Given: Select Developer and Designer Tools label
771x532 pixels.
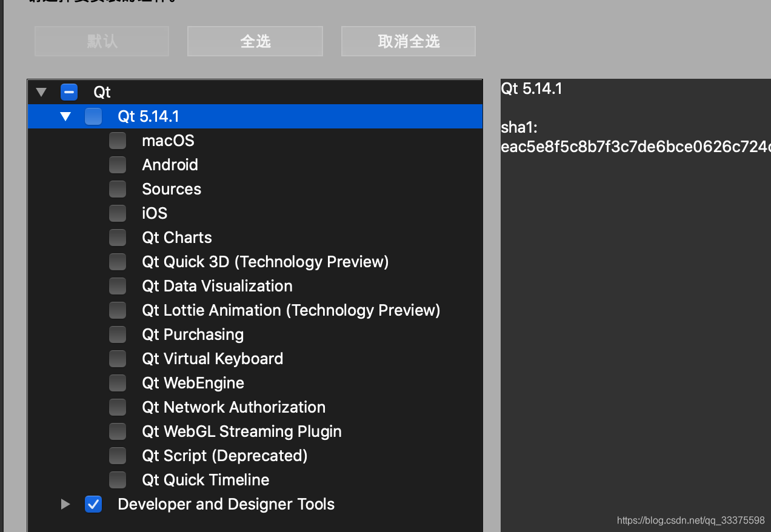Looking at the screenshot, I should click(226, 504).
